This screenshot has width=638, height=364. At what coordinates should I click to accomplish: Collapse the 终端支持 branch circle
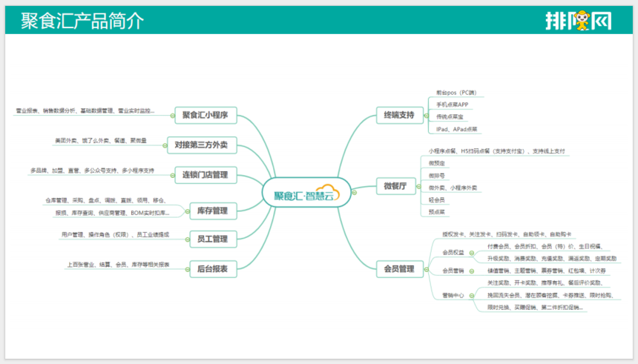tap(427, 116)
